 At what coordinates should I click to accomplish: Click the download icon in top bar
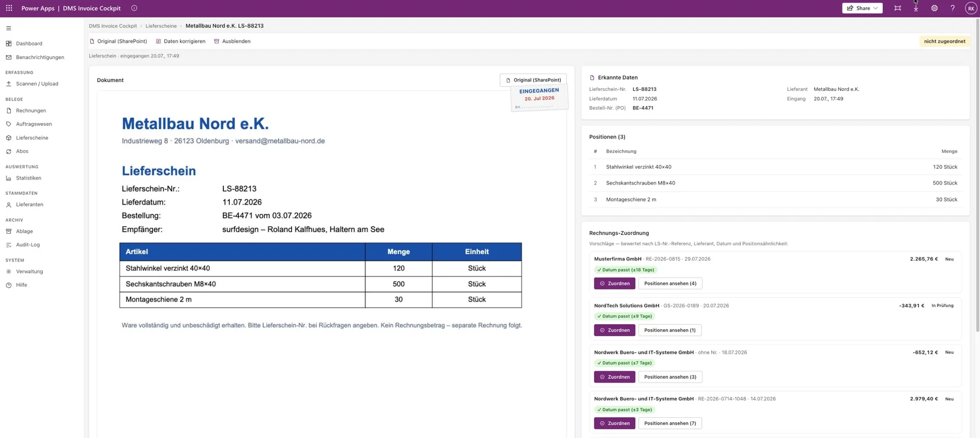915,8
